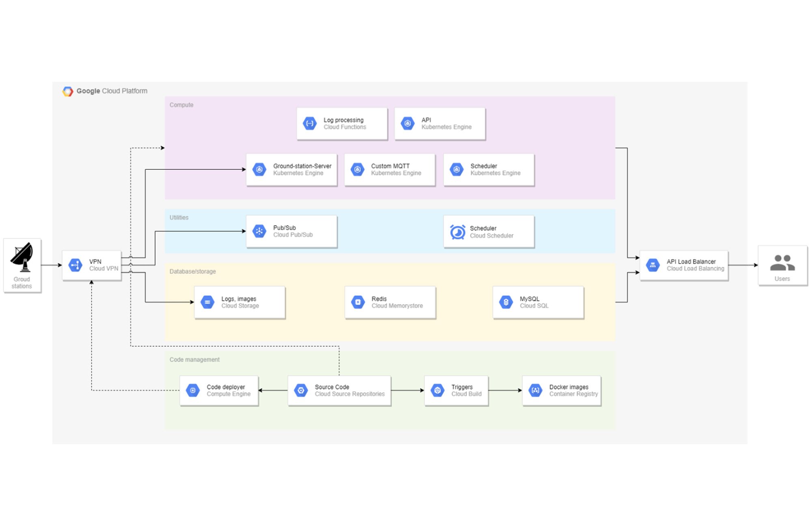This screenshot has height=526, width=812.
Task: Click the Ground-station-Server Kubernetes icon
Action: pyautogui.click(x=259, y=169)
